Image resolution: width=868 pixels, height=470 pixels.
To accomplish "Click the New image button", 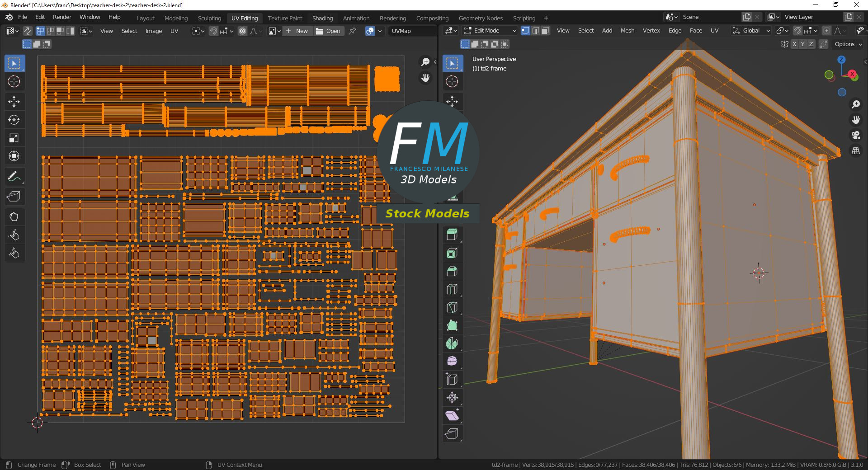I will 297,31.
